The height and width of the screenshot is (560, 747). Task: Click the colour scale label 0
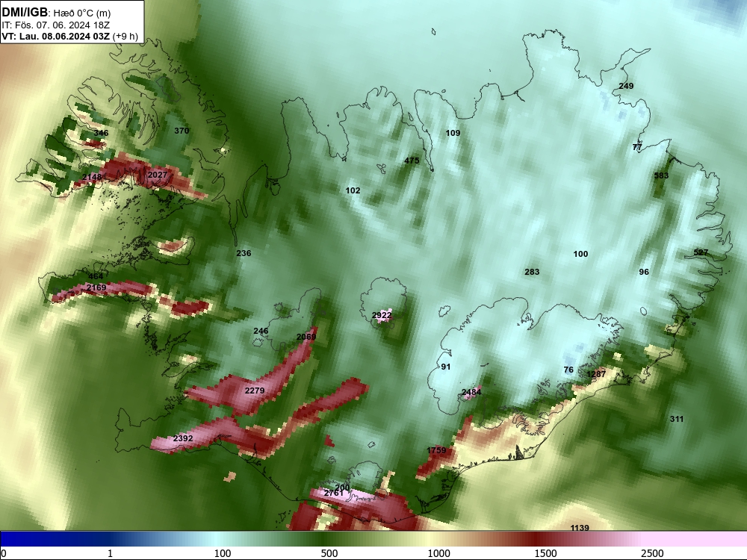(x=4, y=553)
